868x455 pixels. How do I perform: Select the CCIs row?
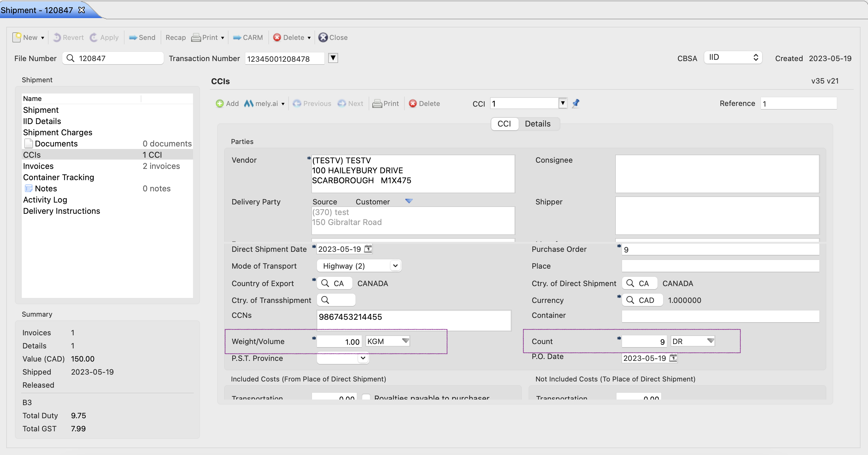107,155
